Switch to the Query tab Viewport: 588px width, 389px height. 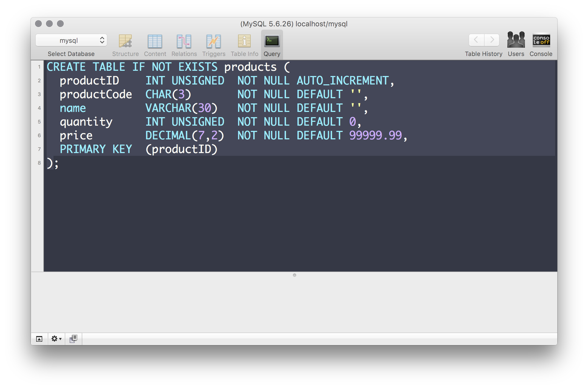click(x=272, y=44)
